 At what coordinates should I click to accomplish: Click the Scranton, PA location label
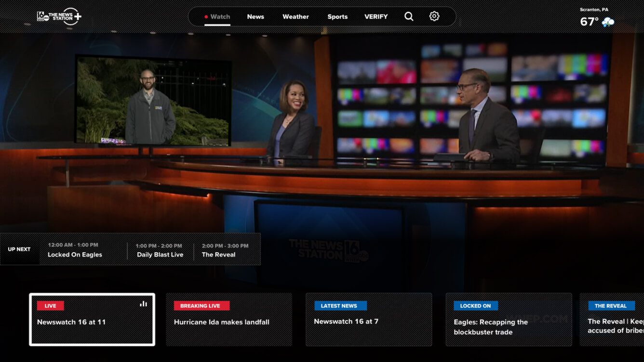coord(594,10)
